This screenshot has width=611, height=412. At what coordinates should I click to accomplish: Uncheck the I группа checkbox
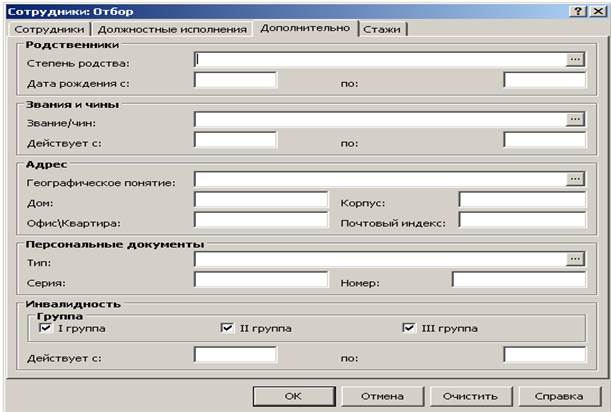click(46, 328)
